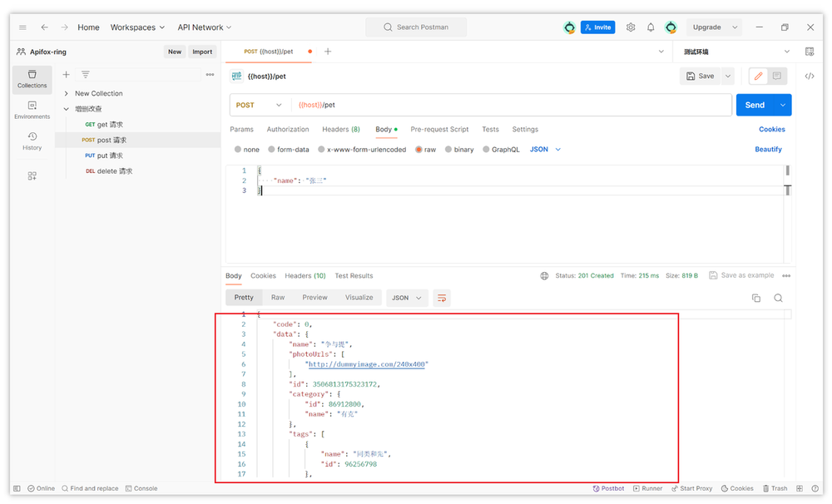Click the Search Postman field

coord(416,27)
